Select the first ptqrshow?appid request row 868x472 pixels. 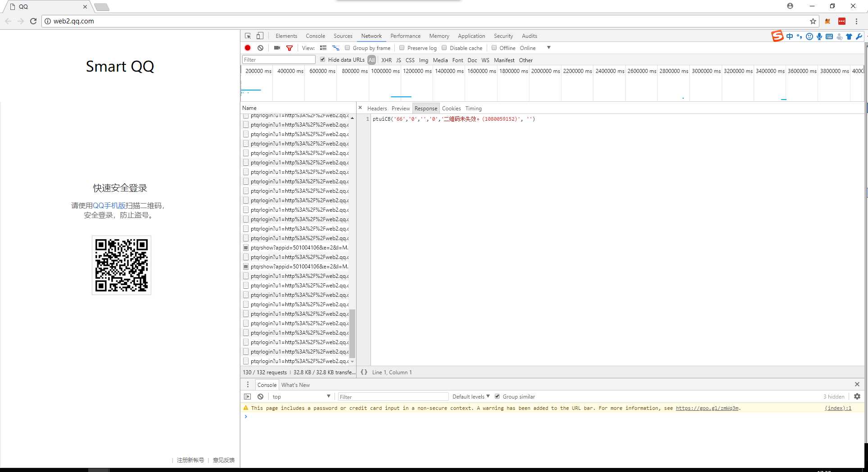pyautogui.click(x=296, y=247)
